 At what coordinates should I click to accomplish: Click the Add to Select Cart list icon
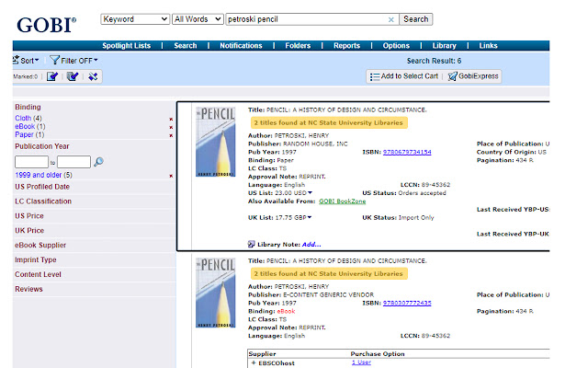[x=375, y=76]
